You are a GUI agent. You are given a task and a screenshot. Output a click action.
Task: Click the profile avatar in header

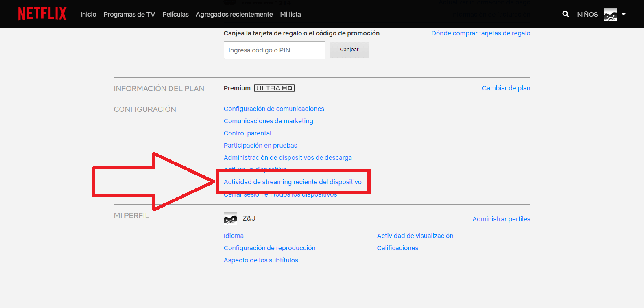[x=610, y=15]
